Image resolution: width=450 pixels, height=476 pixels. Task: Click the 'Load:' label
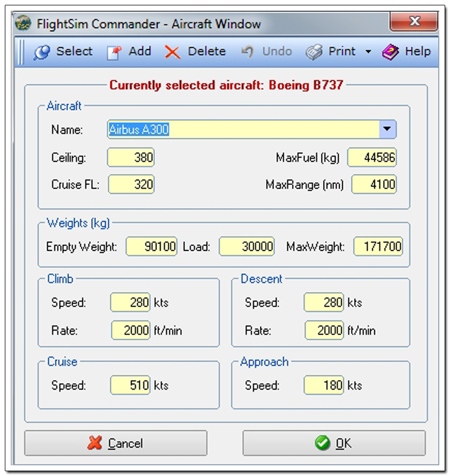196,247
